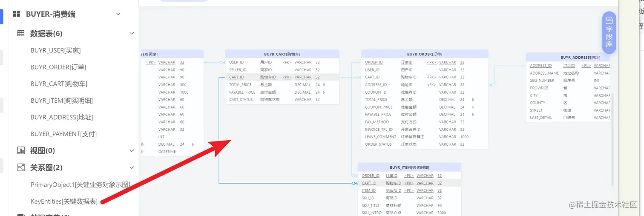The width and height of the screenshot is (644, 216).
Task: Open BUYR_USER[买家] table in tree
Action: 56,50
